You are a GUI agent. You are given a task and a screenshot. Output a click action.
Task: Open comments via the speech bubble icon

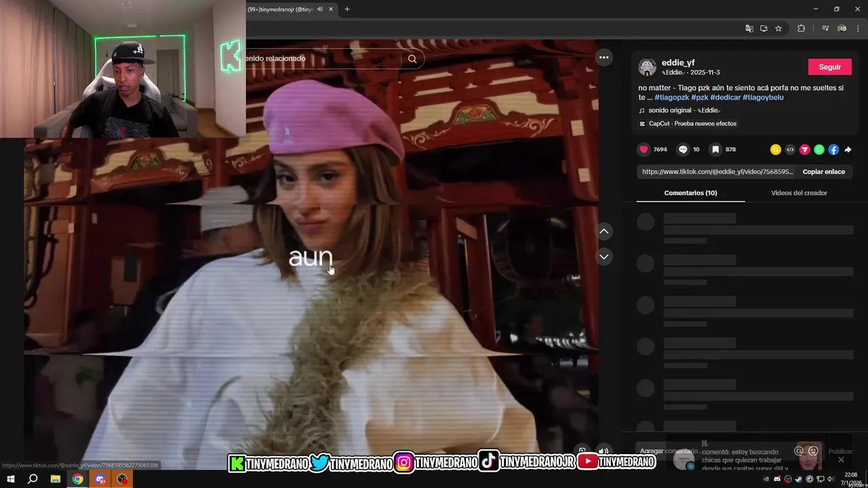coord(683,150)
